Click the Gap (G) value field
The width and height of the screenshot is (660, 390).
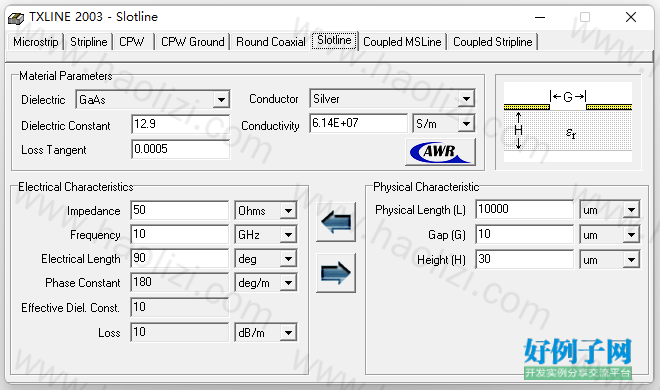click(x=524, y=234)
